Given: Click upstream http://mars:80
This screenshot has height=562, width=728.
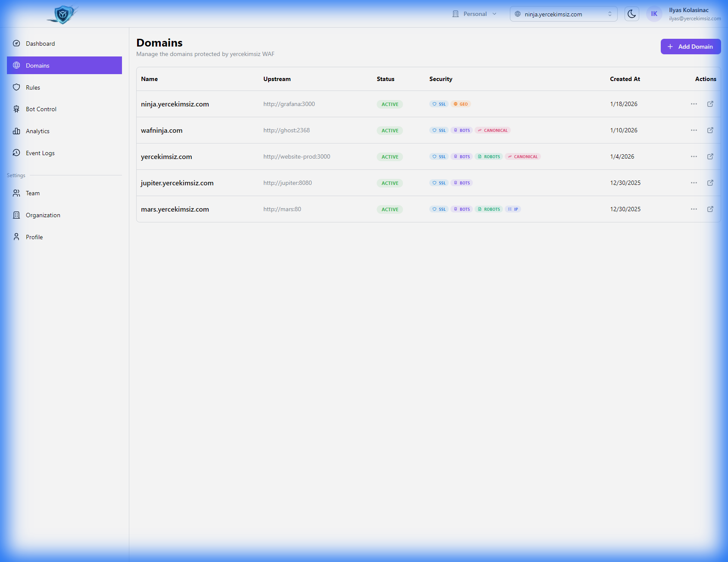Looking at the screenshot, I should coord(282,209).
